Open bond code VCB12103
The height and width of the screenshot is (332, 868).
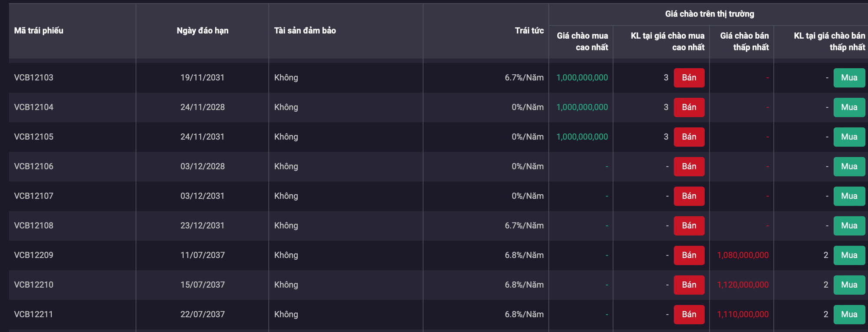pos(34,78)
